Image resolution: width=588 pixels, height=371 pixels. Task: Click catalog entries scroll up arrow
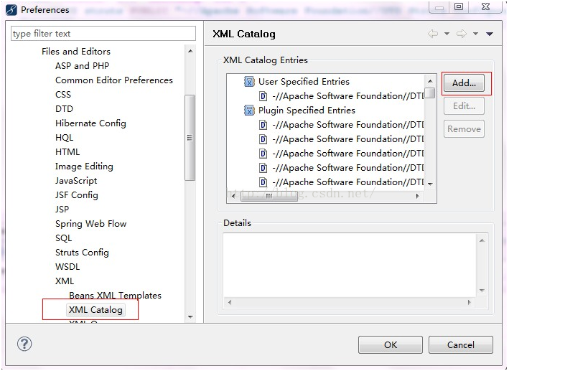pyautogui.click(x=430, y=81)
